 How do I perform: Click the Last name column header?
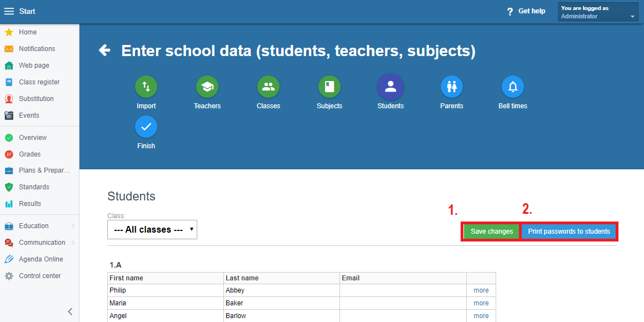(282, 278)
